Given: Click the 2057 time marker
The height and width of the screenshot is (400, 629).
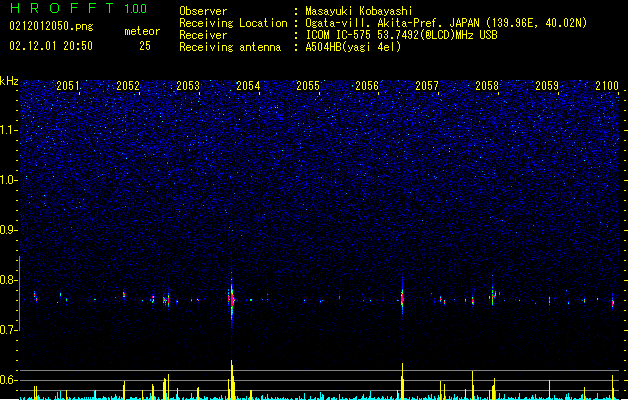Looking at the screenshot, I should click(427, 86).
